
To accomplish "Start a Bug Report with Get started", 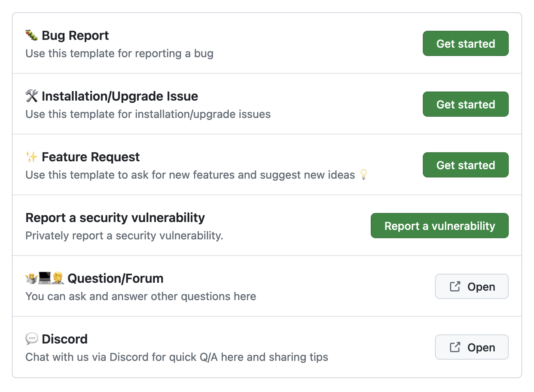I will (x=465, y=43).
